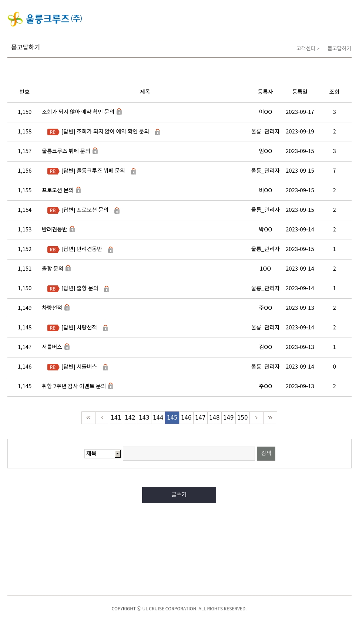Click the RE: badge on post 1,158
359x644 pixels.
[x=53, y=132]
